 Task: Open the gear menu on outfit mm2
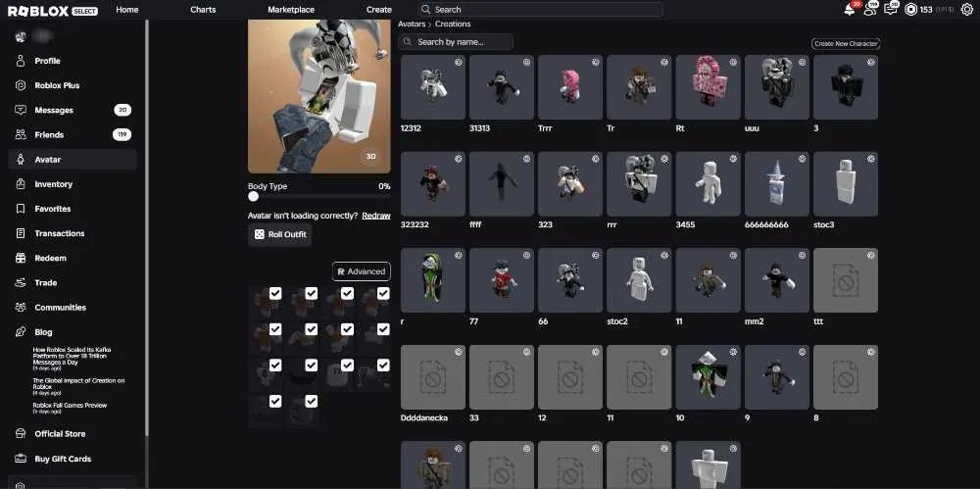(802, 255)
